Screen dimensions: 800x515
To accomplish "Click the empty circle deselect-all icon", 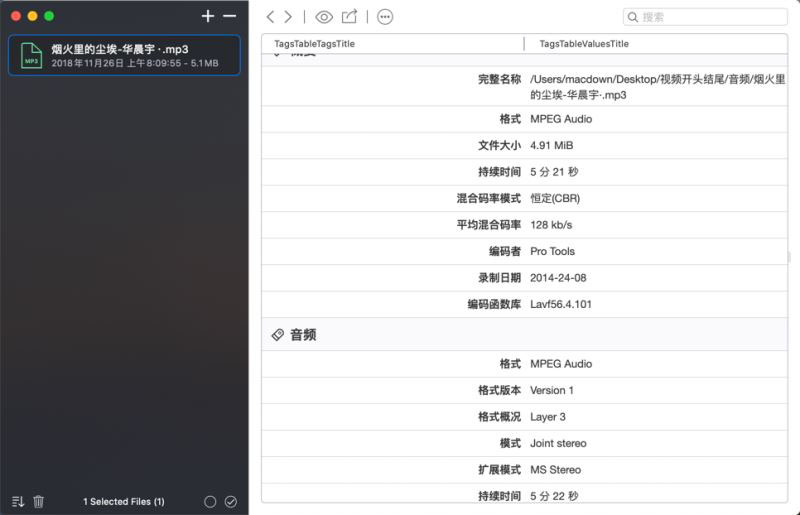I will [210, 502].
